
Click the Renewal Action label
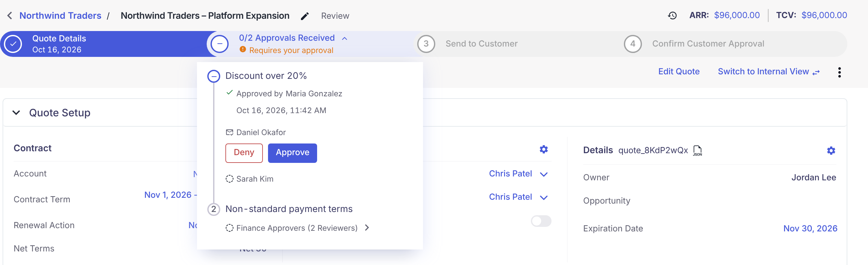point(44,225)
